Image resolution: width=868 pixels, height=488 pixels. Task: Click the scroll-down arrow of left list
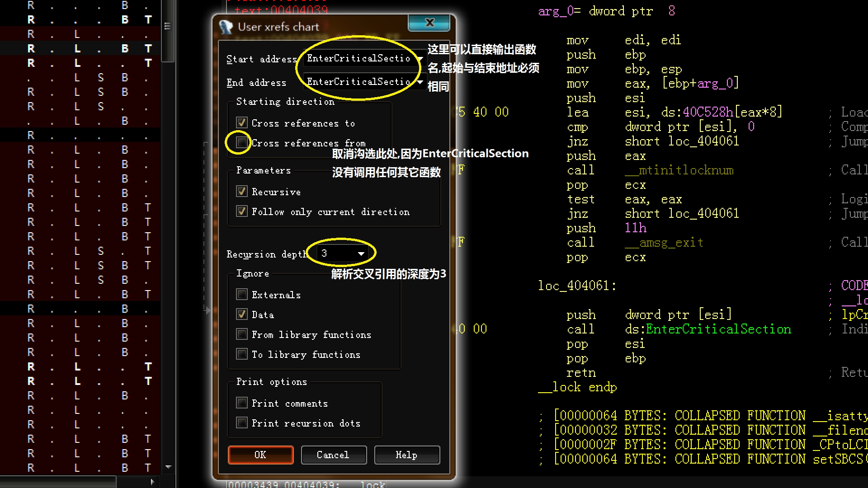(168, 467)
